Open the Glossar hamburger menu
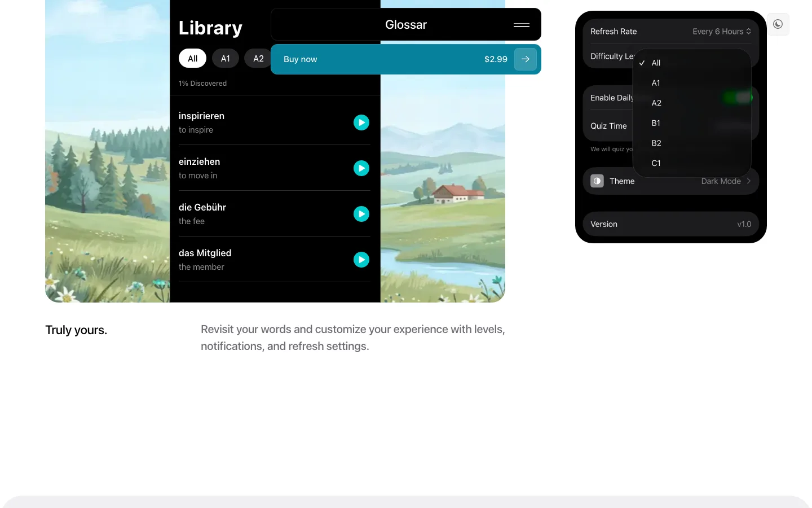The image size is (812, 508). click(x=522, y=25)
